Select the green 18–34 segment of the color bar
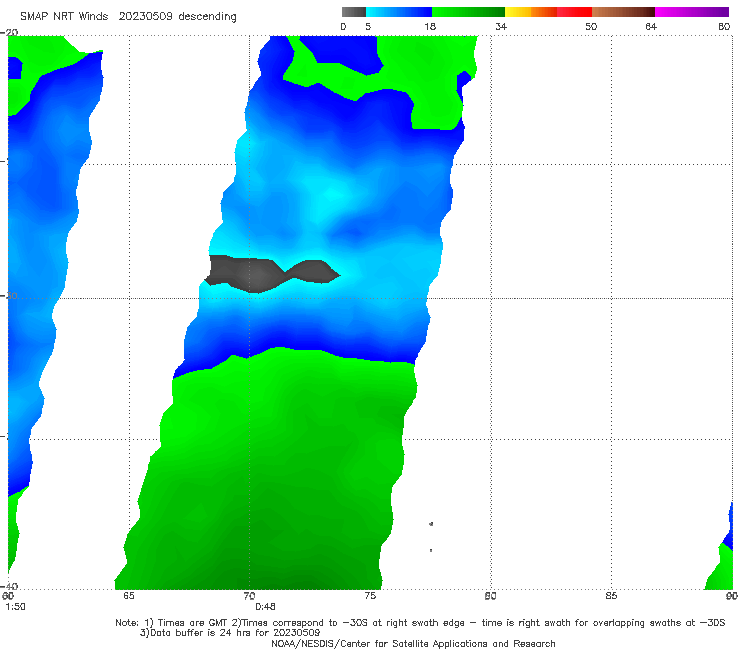The width and height of the screenshot is (740, 650). (x=468, y=12)
